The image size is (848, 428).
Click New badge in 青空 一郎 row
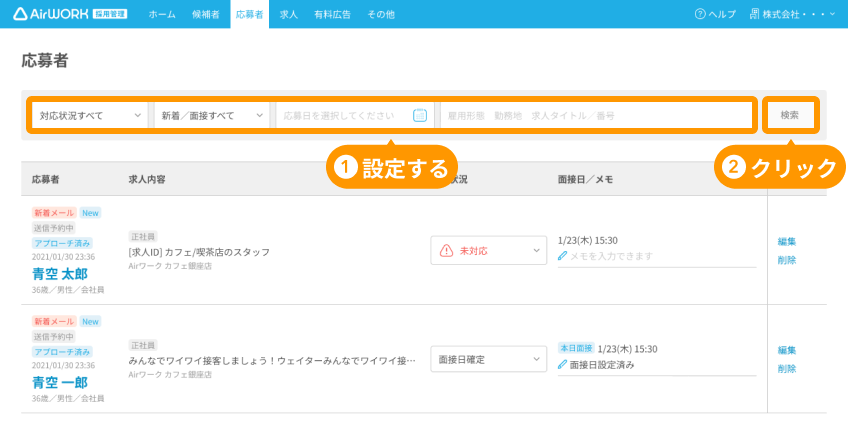click(90, 321)
